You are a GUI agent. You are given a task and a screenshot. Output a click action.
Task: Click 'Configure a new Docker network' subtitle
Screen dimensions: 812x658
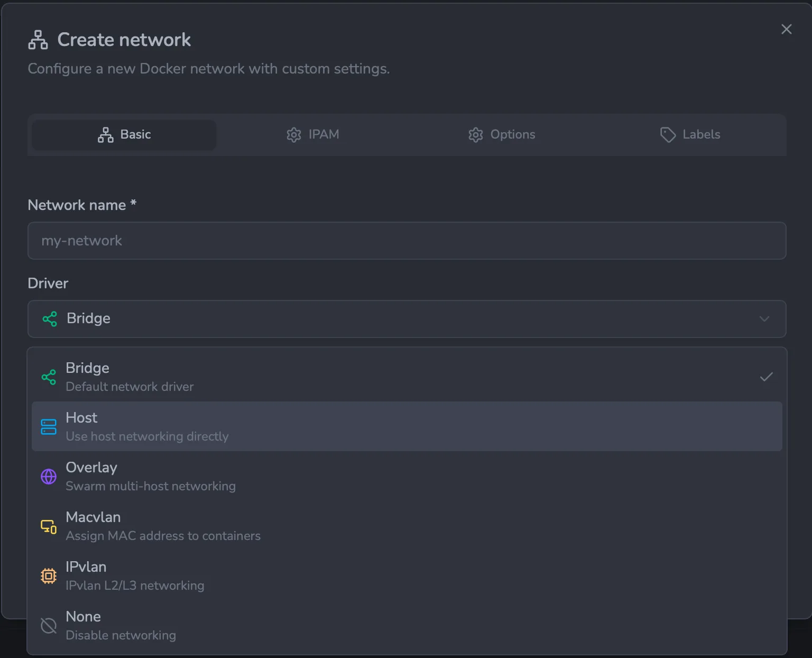[208, 69]
